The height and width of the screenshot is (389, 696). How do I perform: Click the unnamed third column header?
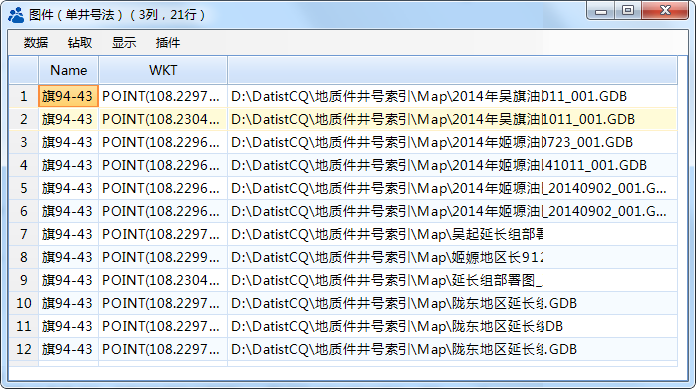(452, 70)
